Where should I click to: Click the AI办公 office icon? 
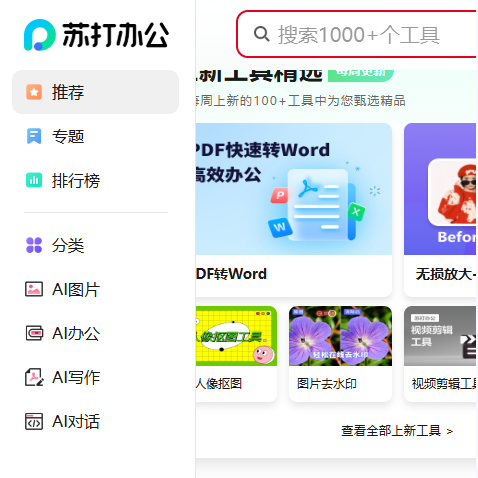[x=34, y=333]
